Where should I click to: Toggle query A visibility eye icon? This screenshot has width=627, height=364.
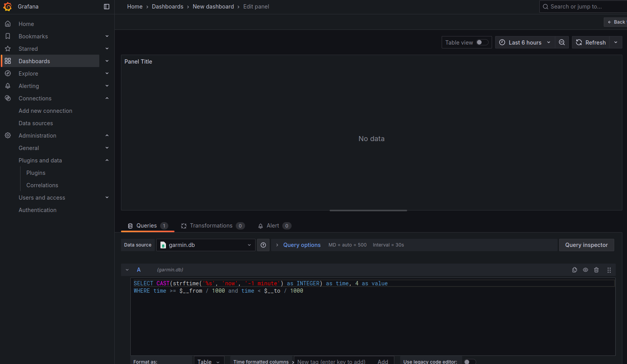coord(586,270)
